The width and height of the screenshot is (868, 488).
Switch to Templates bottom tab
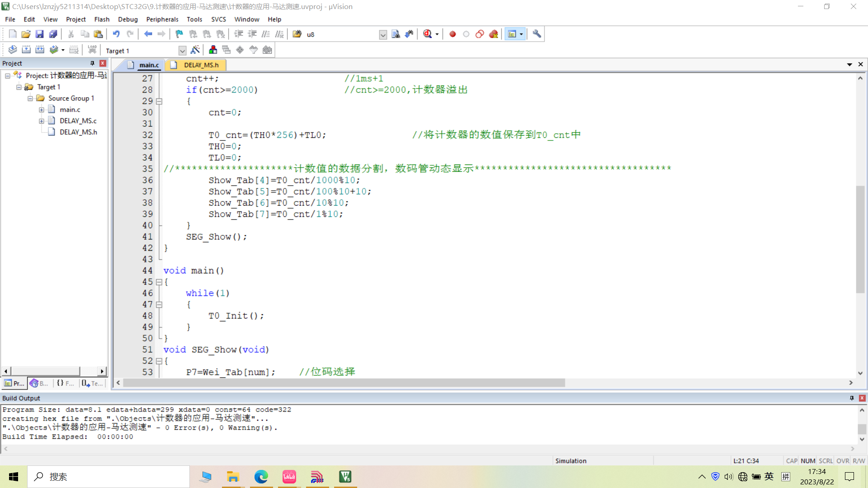(92, 383)
